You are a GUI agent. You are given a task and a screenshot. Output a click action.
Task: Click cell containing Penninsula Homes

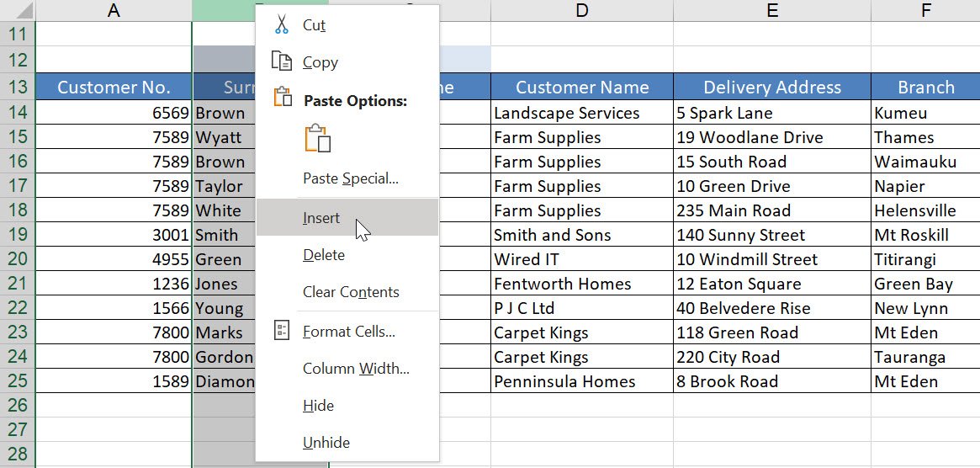click(582, 381)
